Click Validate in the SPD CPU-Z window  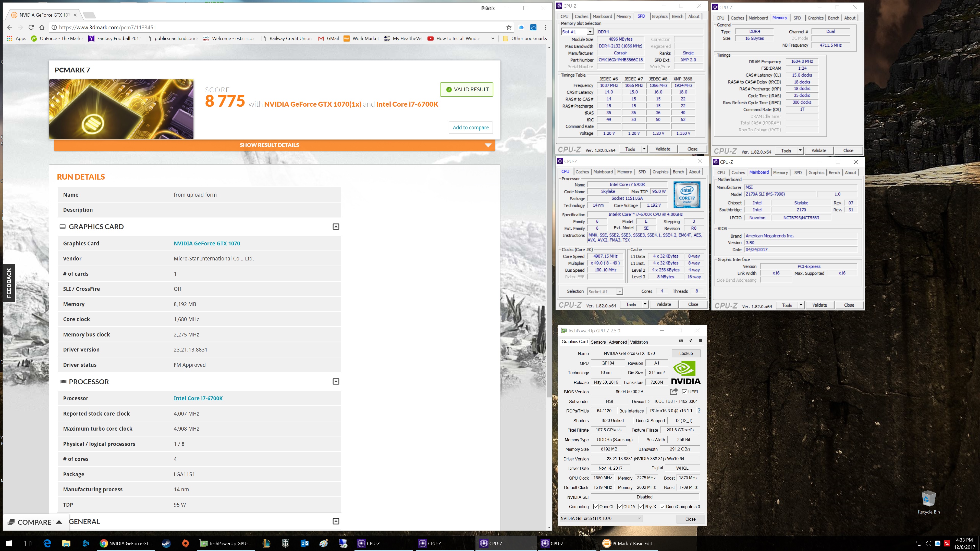click(x=663, y=149)
